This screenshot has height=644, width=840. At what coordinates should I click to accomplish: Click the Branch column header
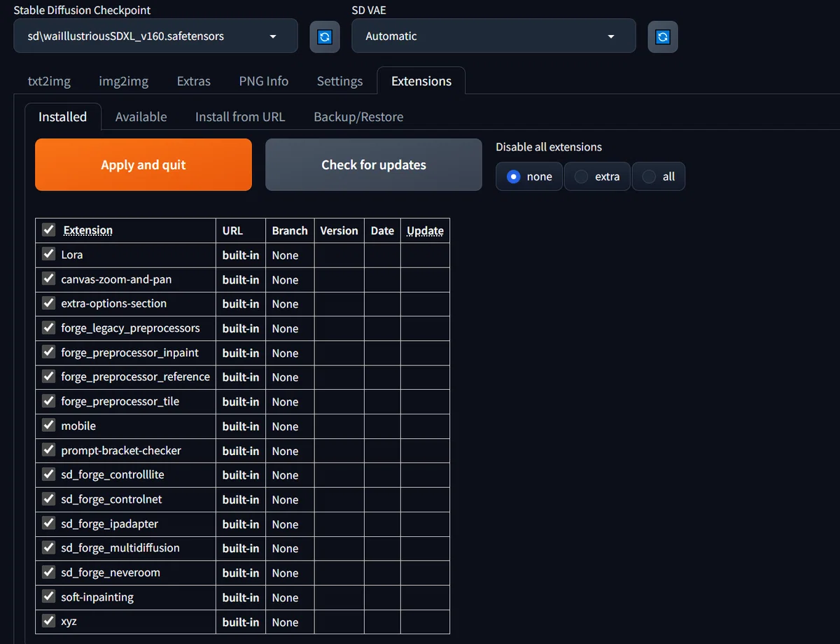(290, 230)
